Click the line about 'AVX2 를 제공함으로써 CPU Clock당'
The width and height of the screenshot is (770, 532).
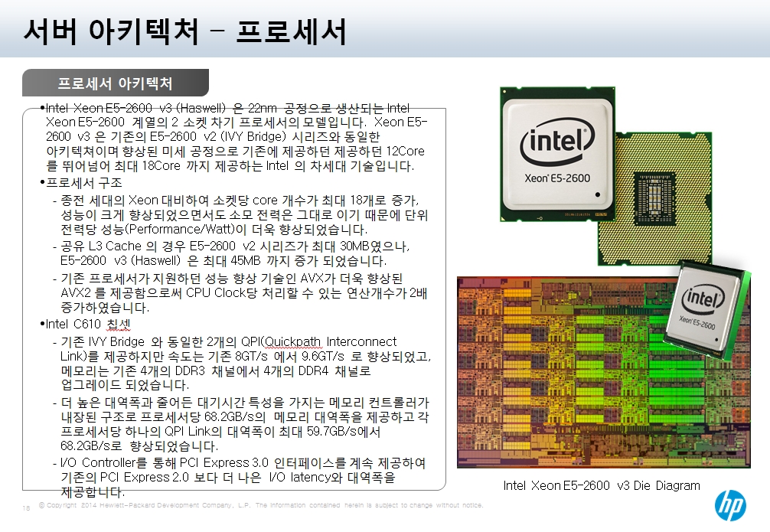pos(243,293)
